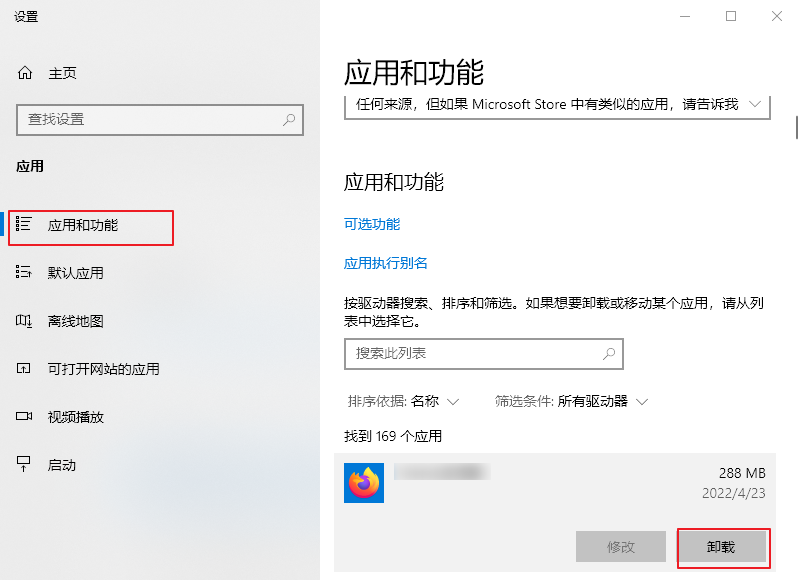Open 可打开网站的应用 page
The image size is (800, 580).
pyautogui.click(x=104, y=369)
